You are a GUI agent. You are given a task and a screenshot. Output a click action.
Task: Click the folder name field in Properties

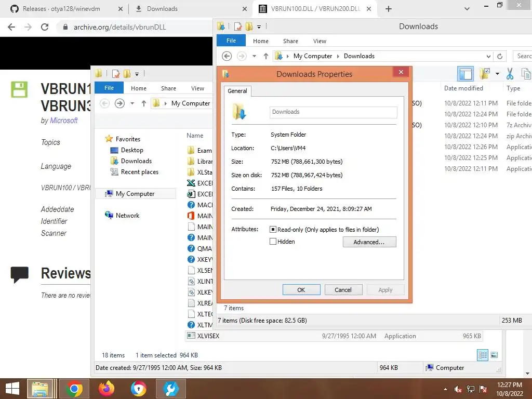click(333, 112)
